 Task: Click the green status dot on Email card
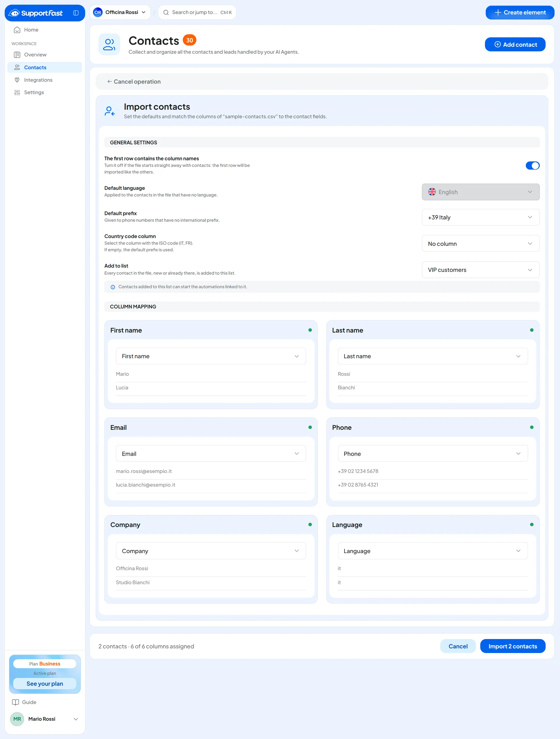(x=310, y=427)
